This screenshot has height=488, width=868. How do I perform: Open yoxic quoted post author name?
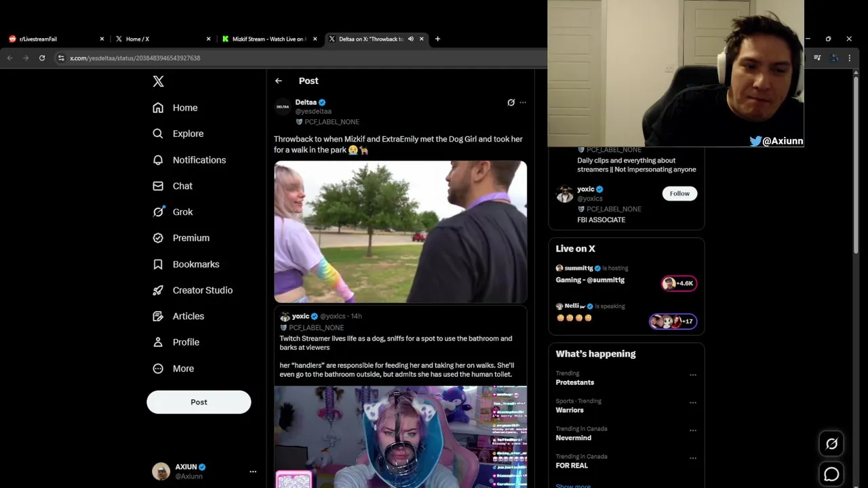(300, 316)
